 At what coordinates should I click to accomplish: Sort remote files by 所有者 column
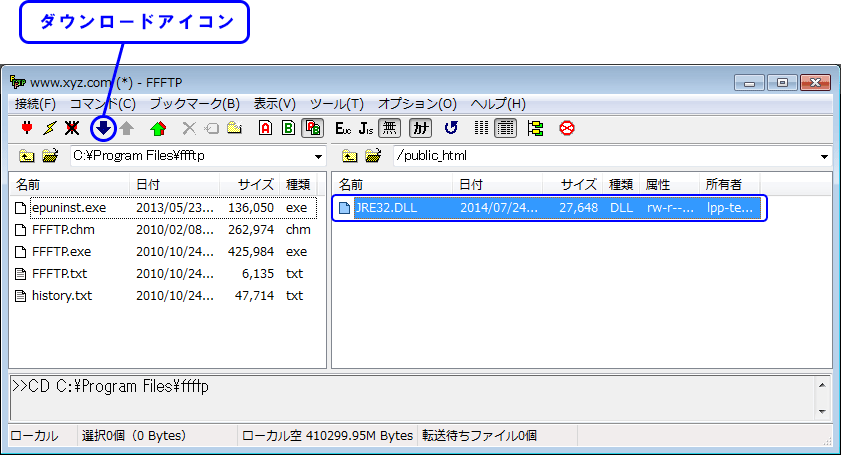[x=729, y=185]
